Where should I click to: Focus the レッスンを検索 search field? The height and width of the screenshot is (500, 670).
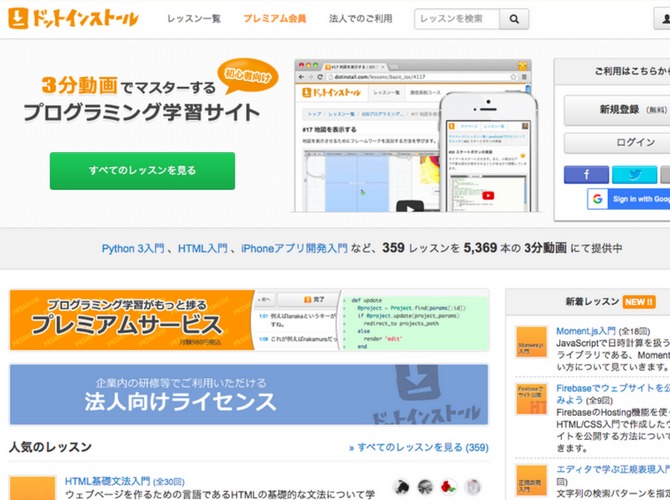pyautogui.click(x=457, y=19)
